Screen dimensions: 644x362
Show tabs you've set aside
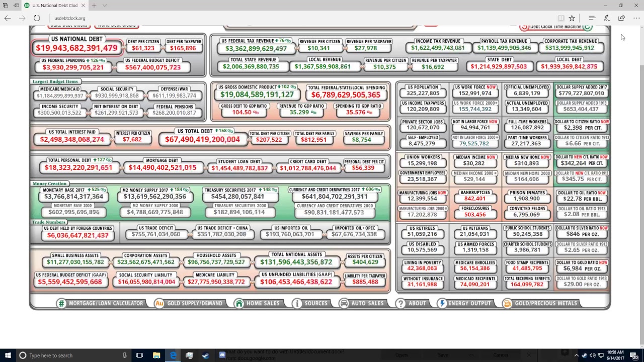pyautogui.click(x=5, y=6)
